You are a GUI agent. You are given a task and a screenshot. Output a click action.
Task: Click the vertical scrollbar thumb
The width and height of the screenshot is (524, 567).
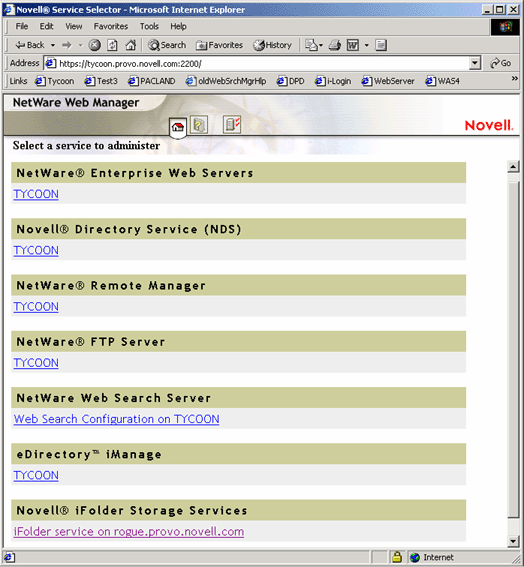click(x=513, y=350)
